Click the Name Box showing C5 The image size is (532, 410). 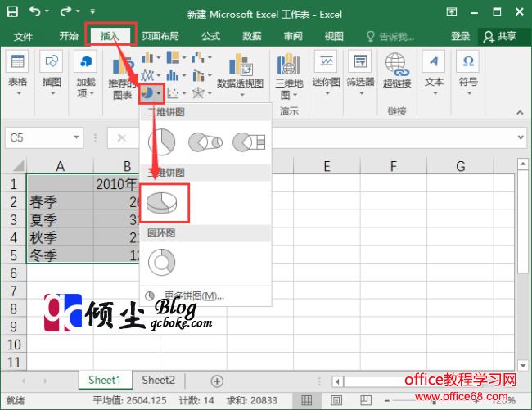coord(38,137)
